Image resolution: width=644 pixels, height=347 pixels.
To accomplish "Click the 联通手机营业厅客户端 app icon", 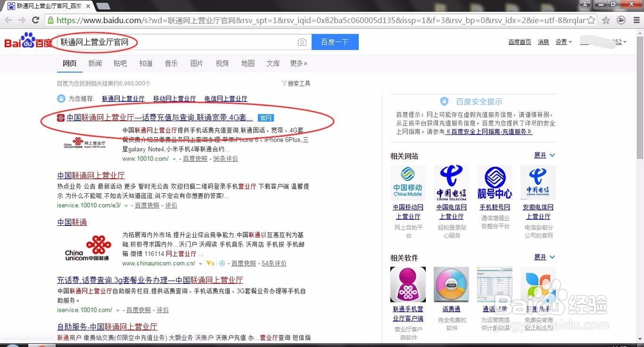I will [408, 284].
